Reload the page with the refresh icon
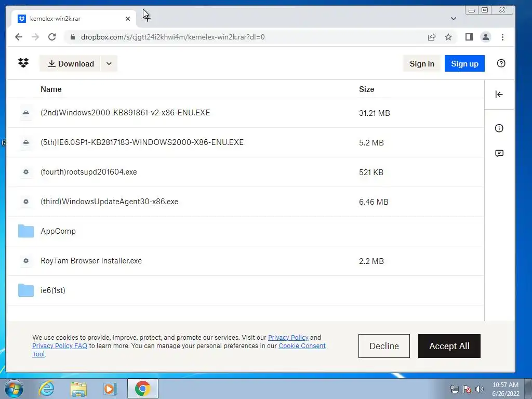The height and width of the screenshot is (399, 532). tap(52, 37)
